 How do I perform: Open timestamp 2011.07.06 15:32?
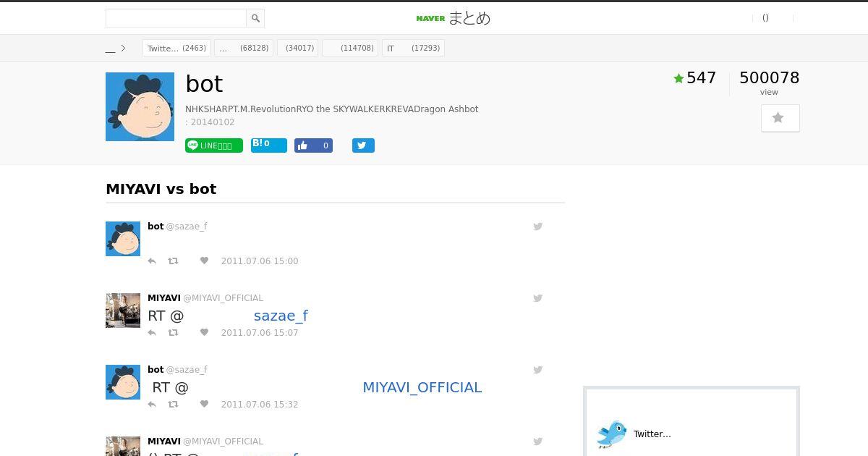coord(260,405)
